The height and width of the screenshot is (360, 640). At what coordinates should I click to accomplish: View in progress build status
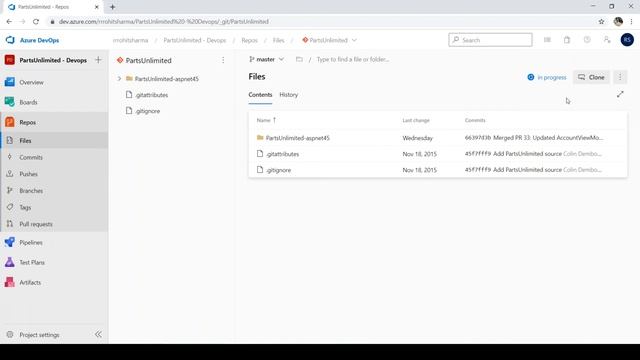click(547, 77)
